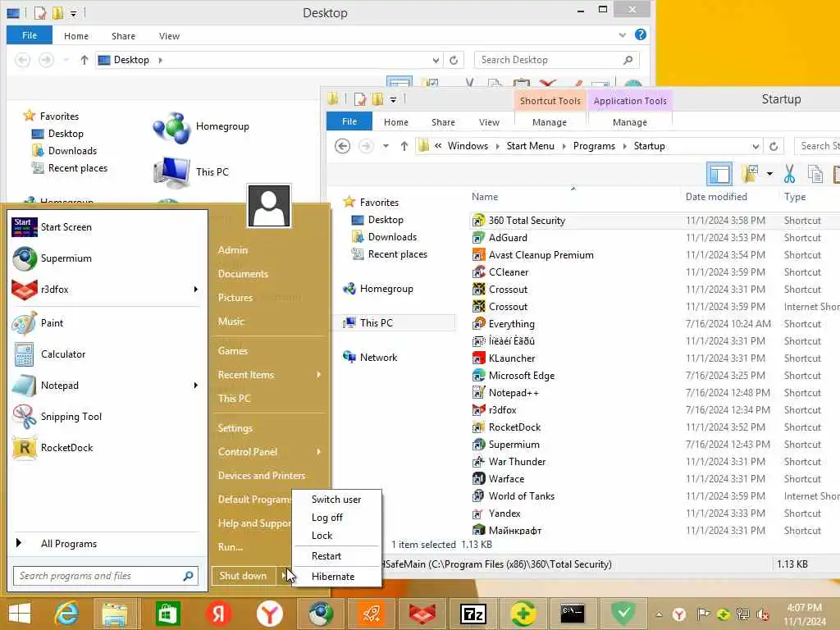The height and width of the screenshot is (630, 840).
Task: Open the Share tab in Startup window
Action: click(x=443, y=122)
